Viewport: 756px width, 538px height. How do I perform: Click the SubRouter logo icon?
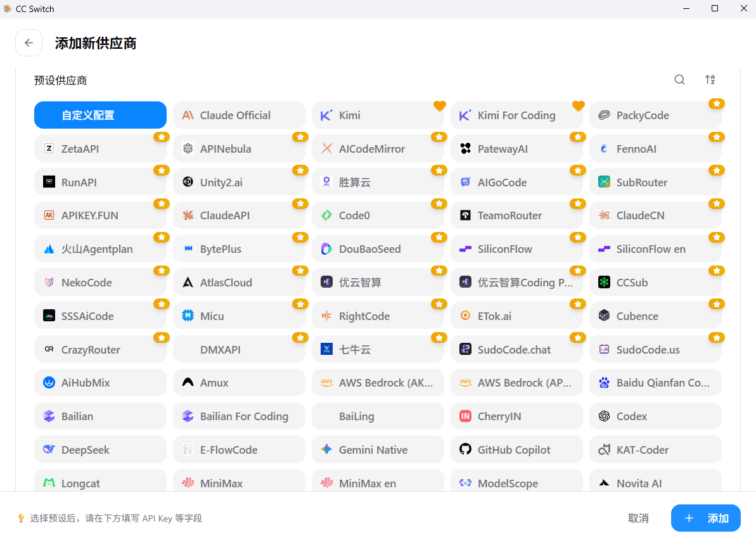click(604, 182)
